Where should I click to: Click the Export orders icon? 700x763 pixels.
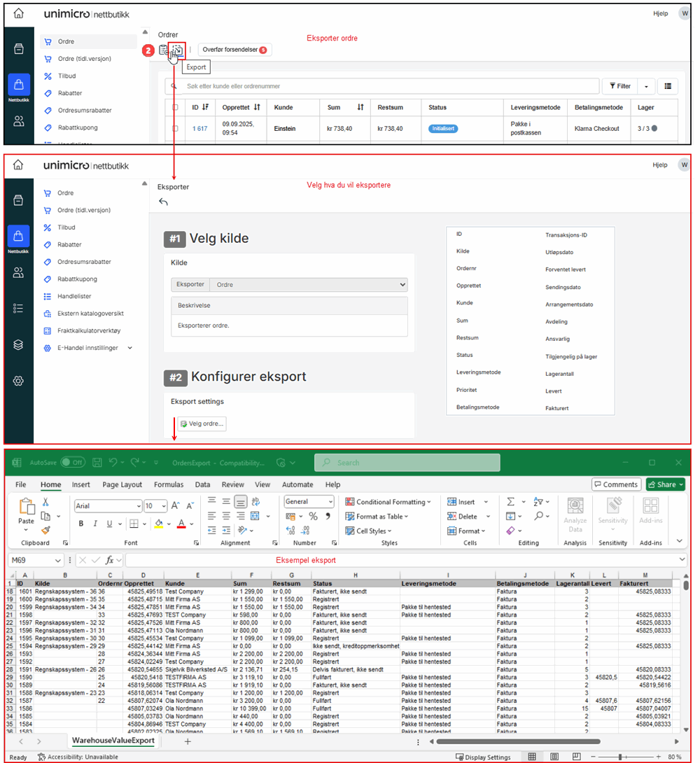coord(178,50)
